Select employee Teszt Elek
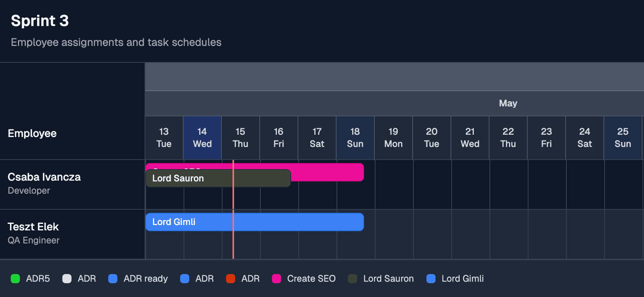The height and width of the screenshot is (297, 644). click(33, 227)
